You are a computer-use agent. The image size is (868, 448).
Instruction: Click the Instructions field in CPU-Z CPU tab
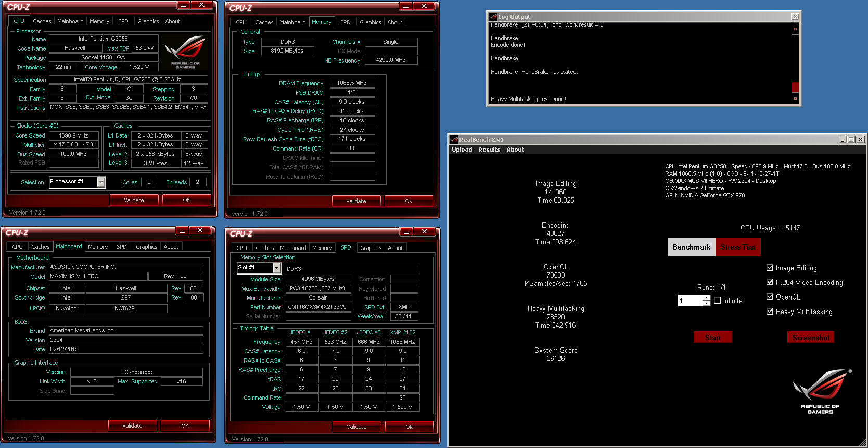pyautogui.click(x=129, y=110)
